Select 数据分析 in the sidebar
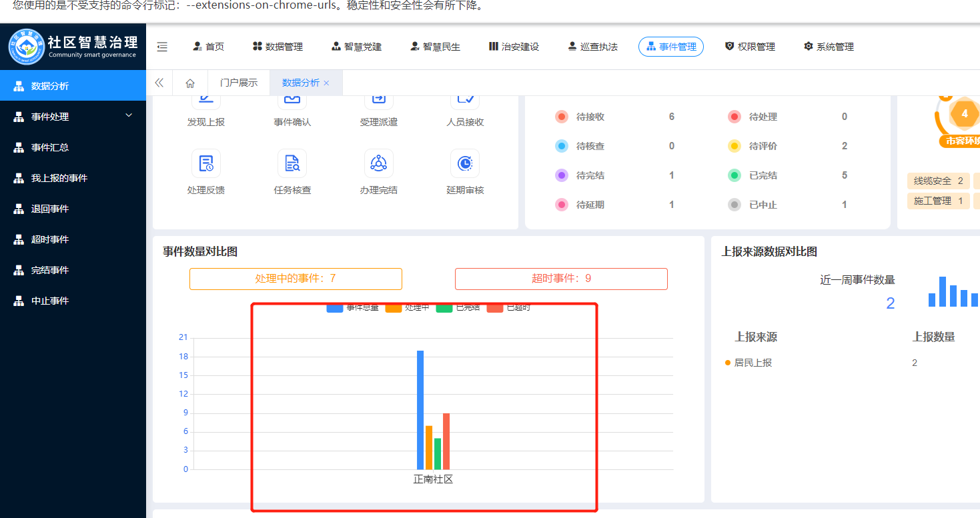 [x=73, y=85]
